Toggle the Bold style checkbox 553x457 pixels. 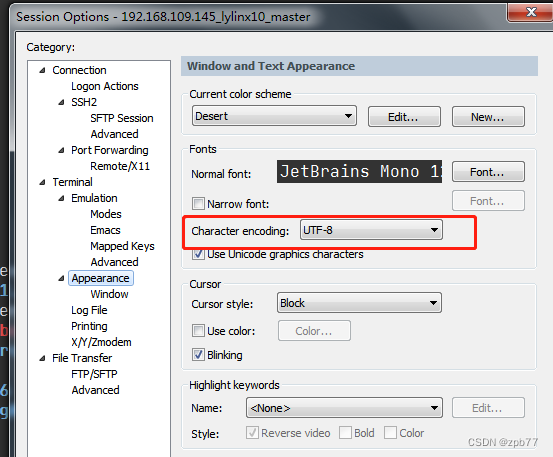[x=345, y=432]
